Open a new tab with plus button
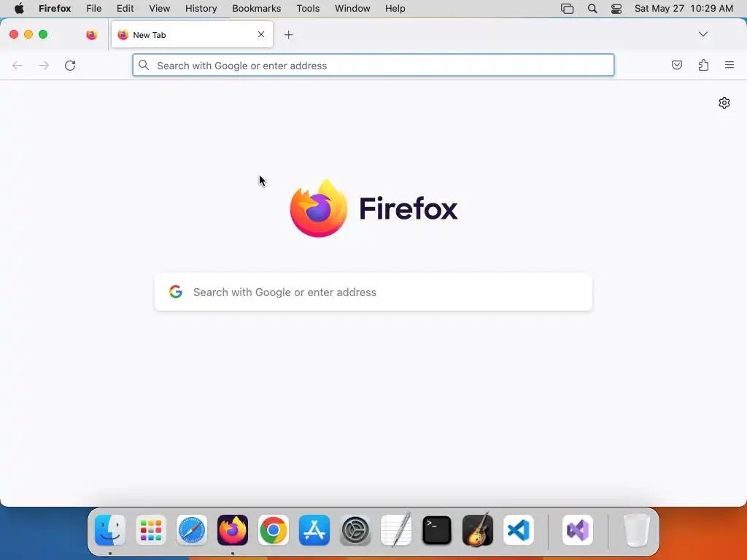This screenshot has height=560, width=747. [288, 35]
